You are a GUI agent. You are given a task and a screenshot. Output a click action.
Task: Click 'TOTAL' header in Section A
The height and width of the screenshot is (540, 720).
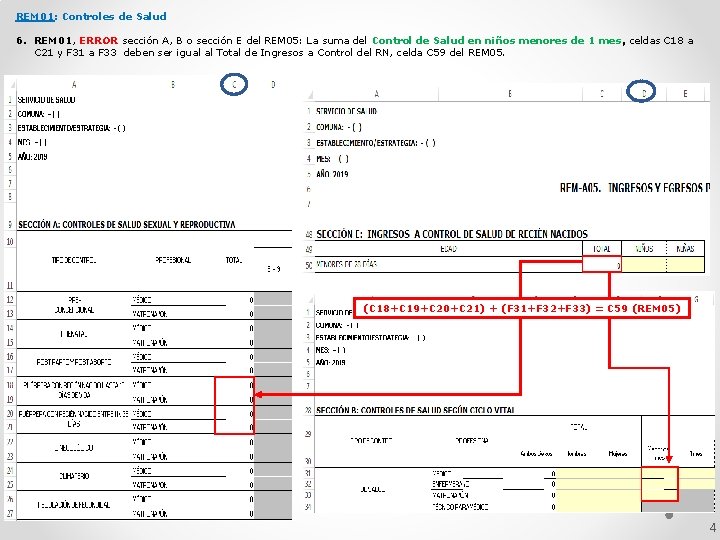click(234, 260)
